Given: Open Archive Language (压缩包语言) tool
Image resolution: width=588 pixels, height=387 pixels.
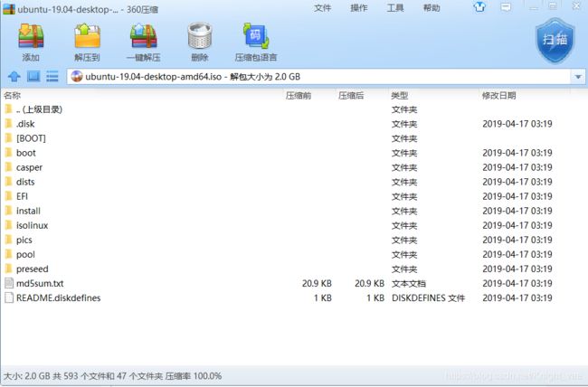Looking at the screenshot, I should (x=256, y=36).
